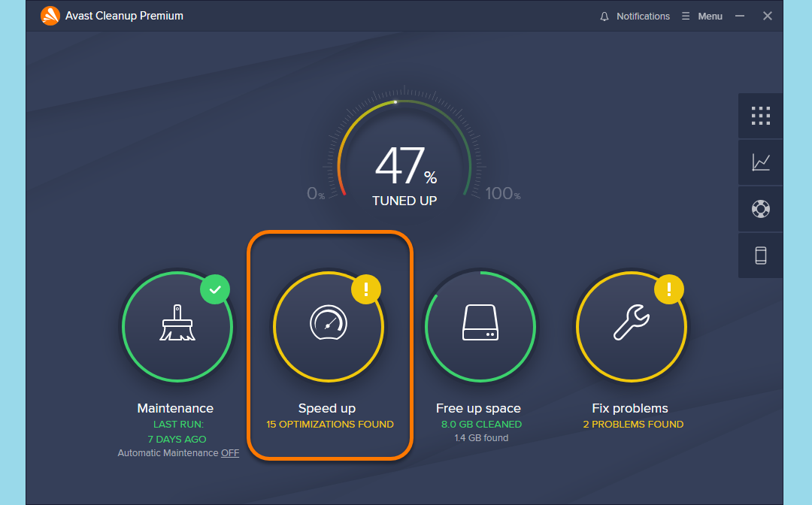Toggle Automatic Maintenance OFF link
The height and width of the screenshot is (505, 812).
230,453
